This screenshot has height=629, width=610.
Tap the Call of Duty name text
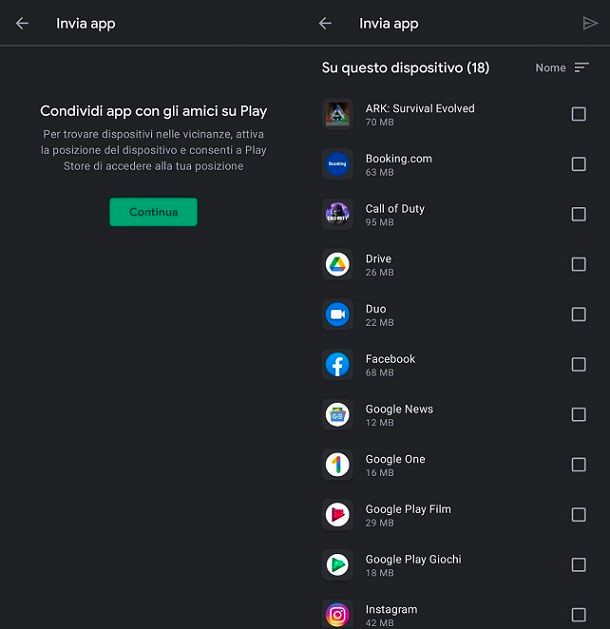click(395, 209)
